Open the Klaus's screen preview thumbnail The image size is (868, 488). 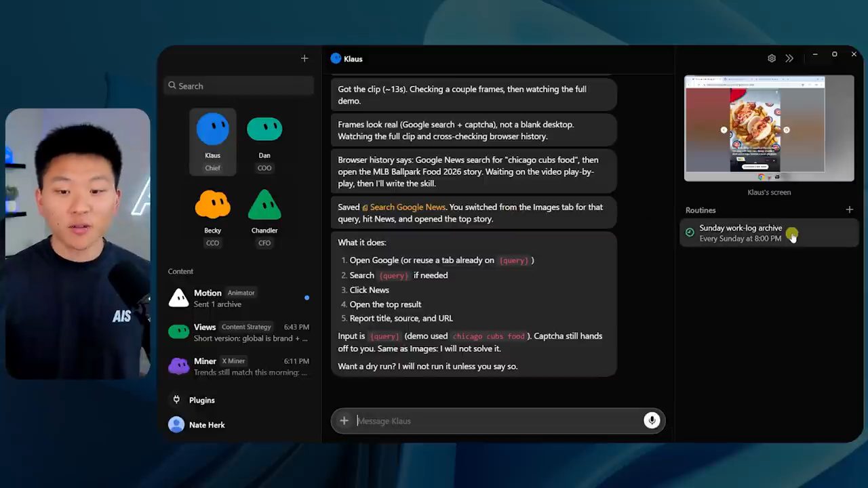point(769,129)
